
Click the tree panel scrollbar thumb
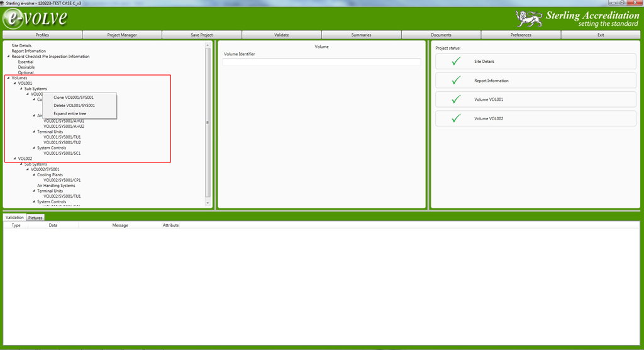click(x=208, y=122)
